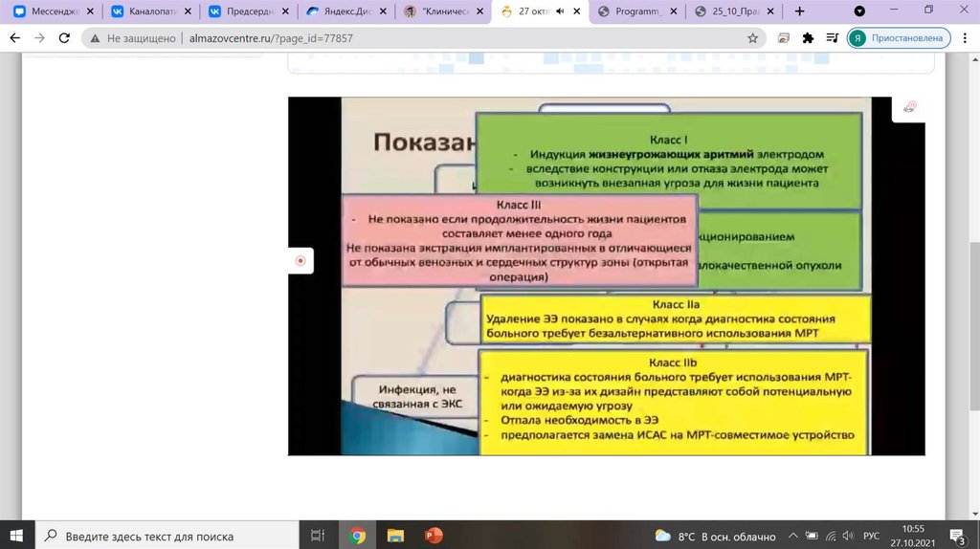Switch to the Предсердн VK tab

(x=242, y=11)
